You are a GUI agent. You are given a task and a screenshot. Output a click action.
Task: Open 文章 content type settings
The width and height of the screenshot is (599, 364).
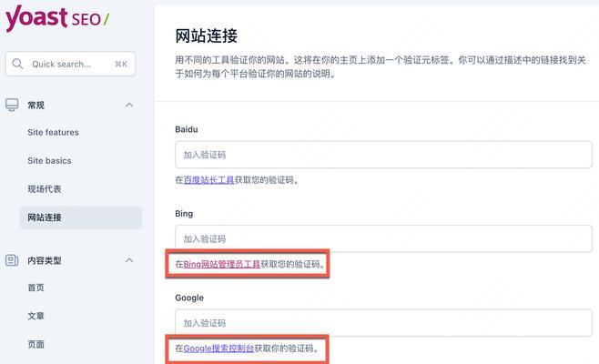tap(36, 316)
